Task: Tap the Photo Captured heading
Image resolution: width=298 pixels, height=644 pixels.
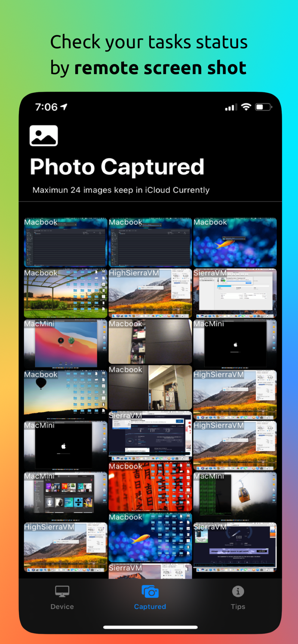Action: tap(117, 167)
